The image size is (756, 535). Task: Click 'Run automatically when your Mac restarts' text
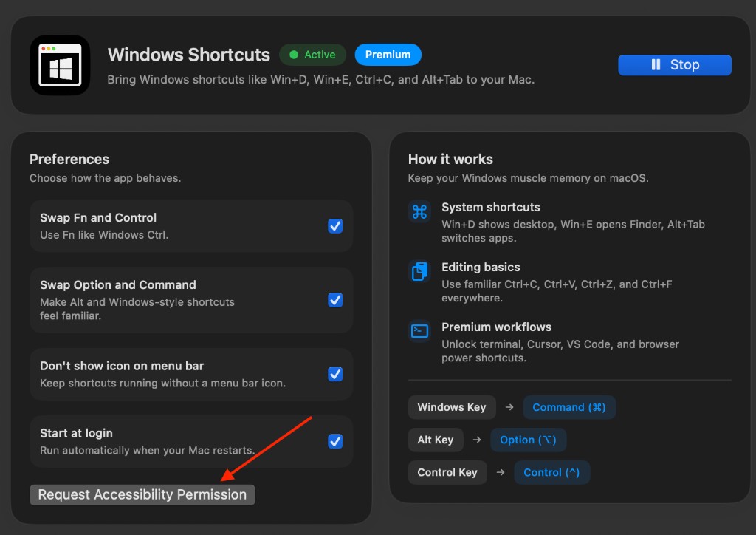point(147,451)
